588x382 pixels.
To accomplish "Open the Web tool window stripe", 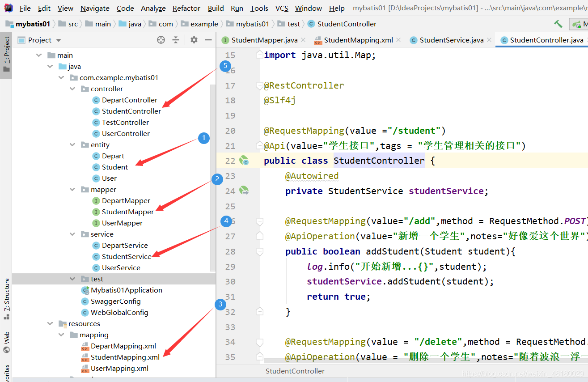I will pos(6,343).
